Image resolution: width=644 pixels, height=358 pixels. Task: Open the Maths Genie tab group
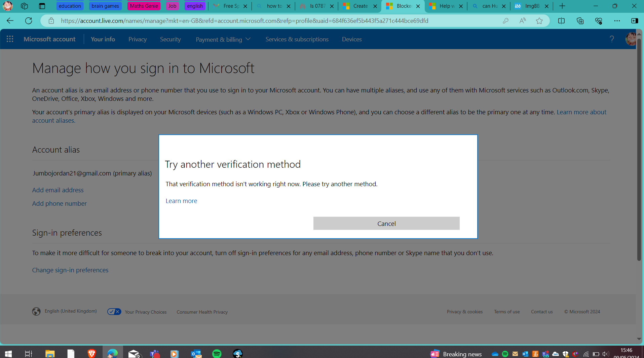[x=144, y=6]
